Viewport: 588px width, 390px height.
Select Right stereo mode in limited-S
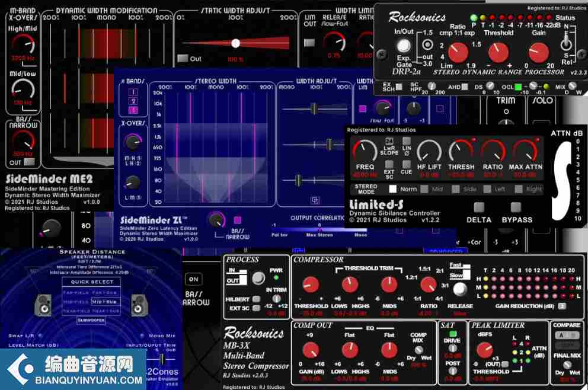coord(519,189)
